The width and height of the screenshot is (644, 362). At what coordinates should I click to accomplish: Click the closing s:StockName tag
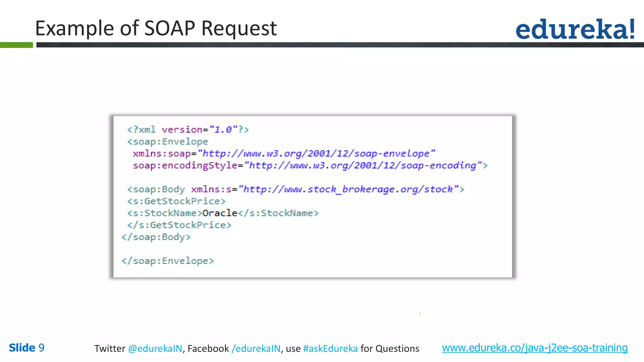[x=278, y=213]
